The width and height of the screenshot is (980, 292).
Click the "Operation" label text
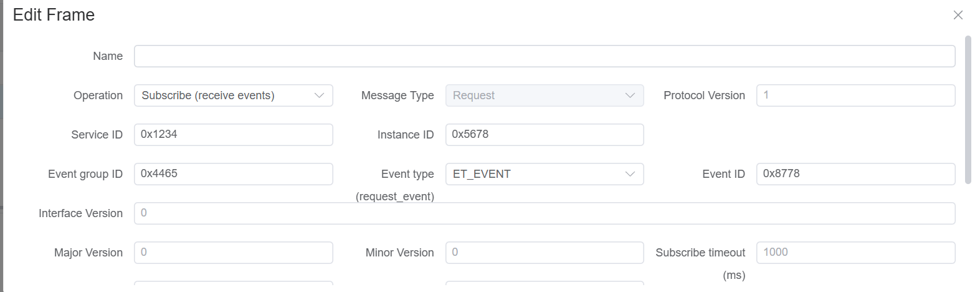tap(98, 95)
